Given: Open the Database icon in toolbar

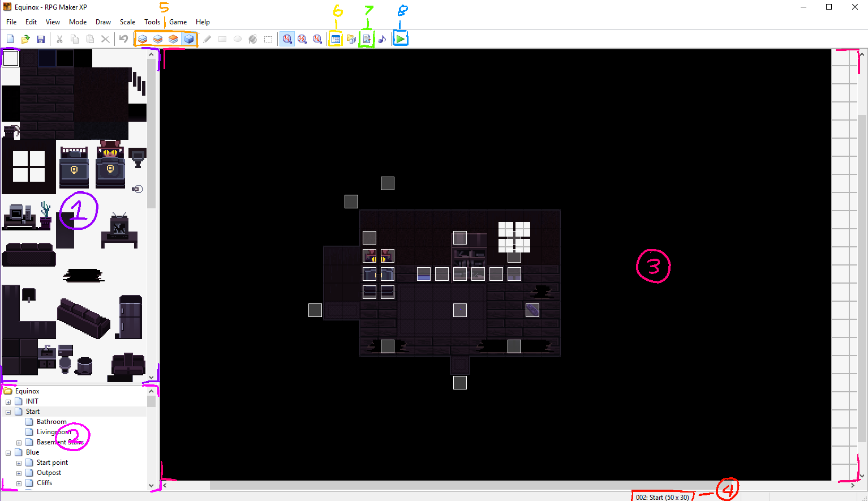Looking at the screenshot, I should [336, 39].
